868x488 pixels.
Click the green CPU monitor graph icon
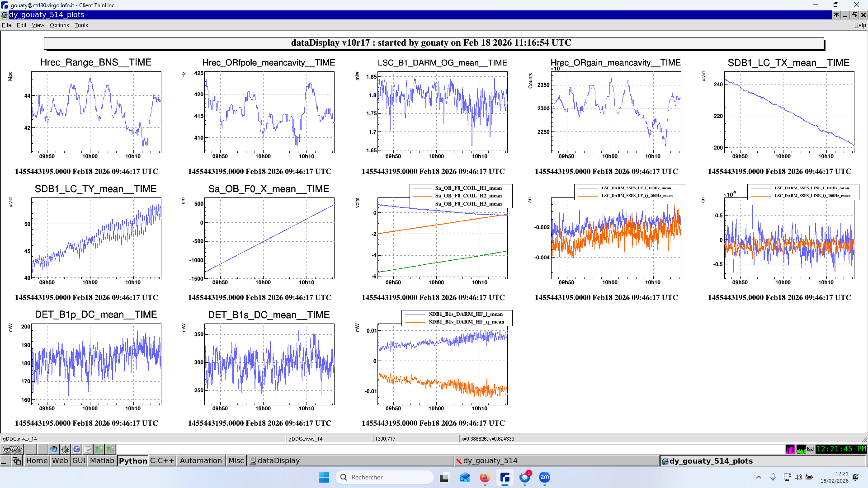click(x=801, y=449)
